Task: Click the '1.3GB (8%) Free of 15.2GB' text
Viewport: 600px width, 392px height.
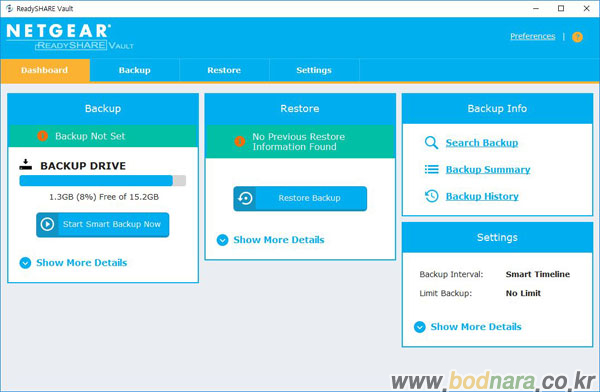Action: (x=104, y=197)
